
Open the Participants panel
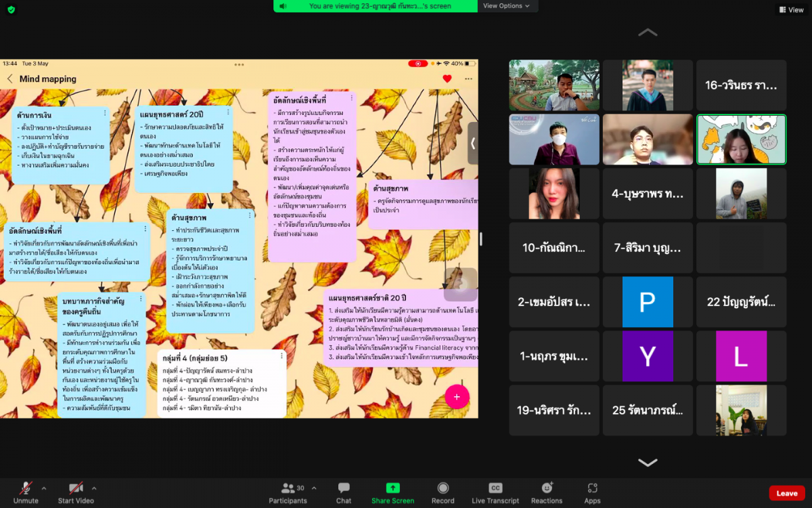coord(288,492)
